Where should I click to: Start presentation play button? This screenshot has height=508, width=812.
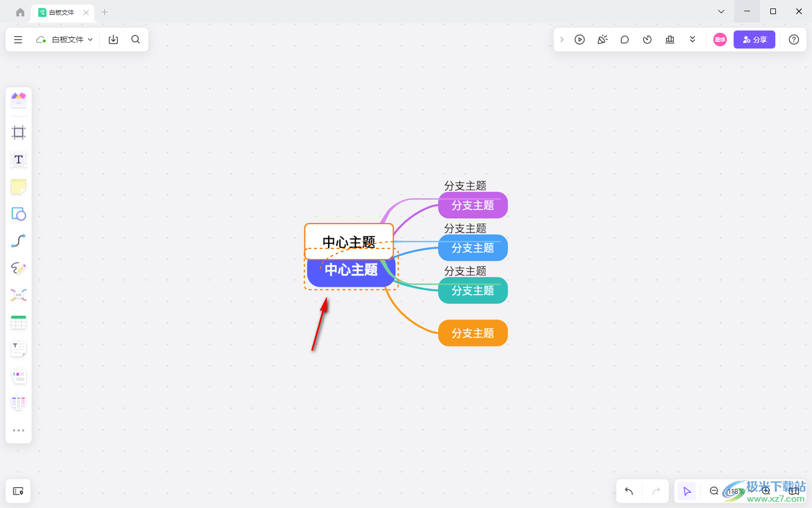click(580, 40)
